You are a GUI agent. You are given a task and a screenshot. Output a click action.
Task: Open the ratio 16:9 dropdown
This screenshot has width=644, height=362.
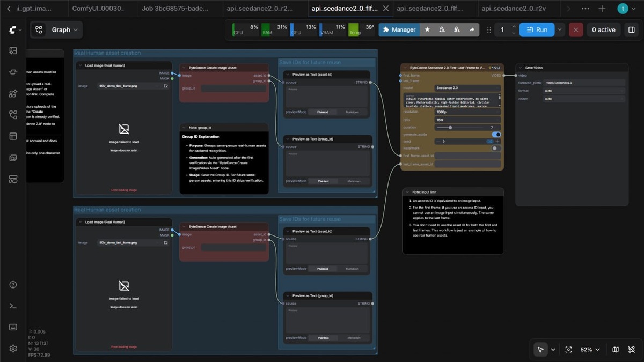click(x=467, y=120)
